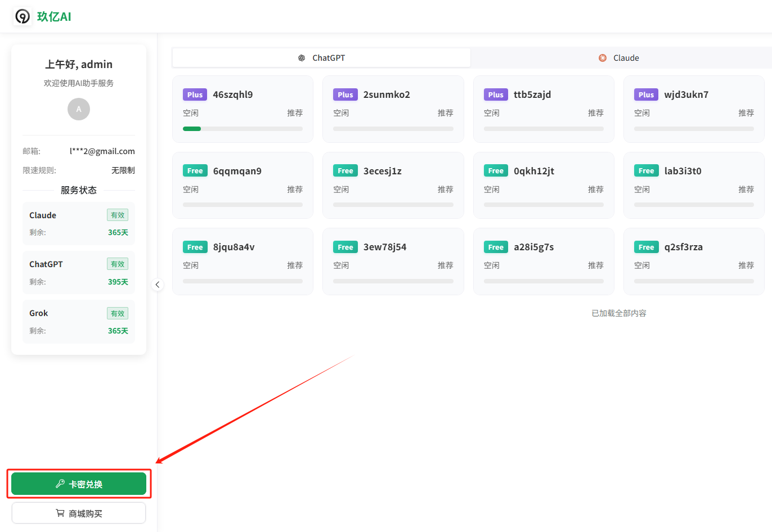772x532 pixels.
Task: Click the 上午好, admin greeting
Action: [x=79, y=64]
